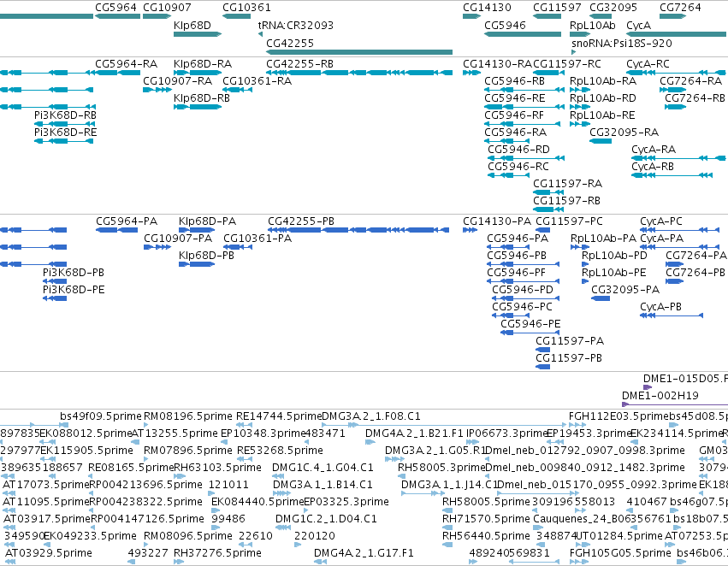Image resolution: width=728 pixels, height=566 pixels.
Task: Click CG11597-RB transcript label
Action: coord(566,200)
